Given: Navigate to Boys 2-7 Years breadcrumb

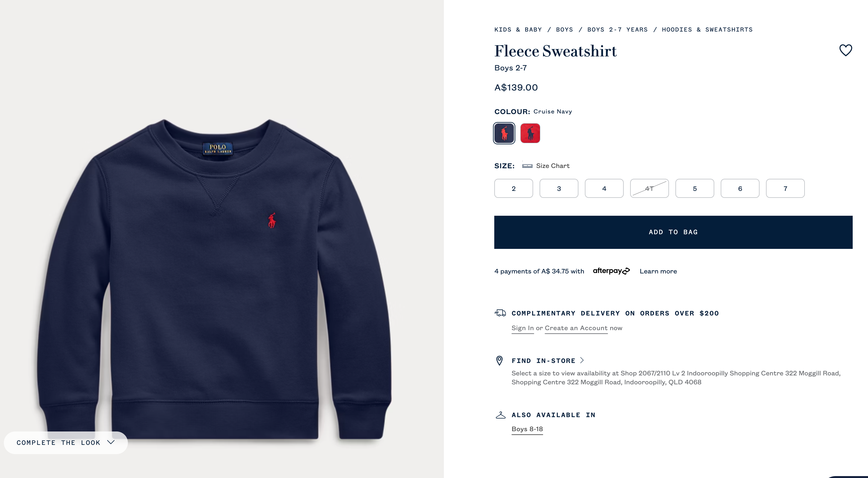Looking at the screenshot, I should 617,30.
